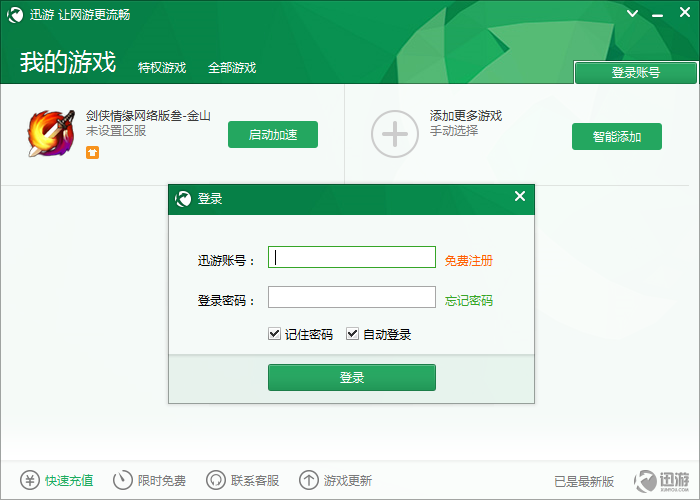Click the yen 快速充值 icon
The width and height of the screenshot is (700, 500).
[x=30, y=480]
